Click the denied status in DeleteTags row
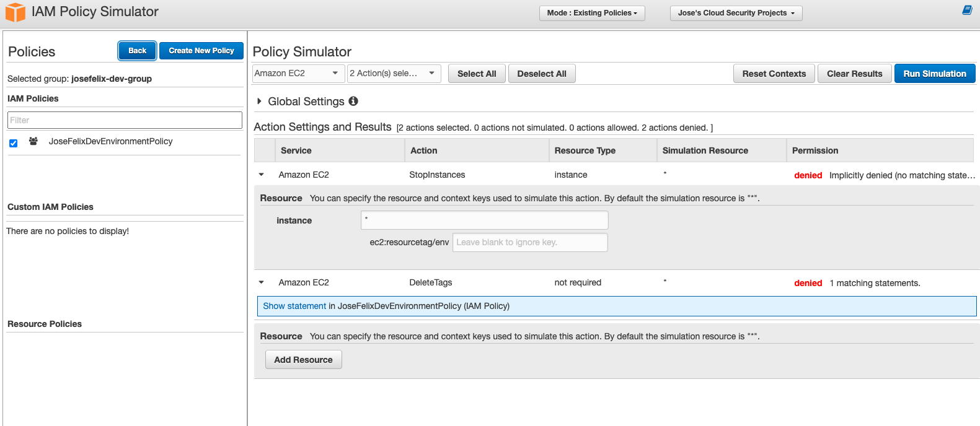 [808, 283]
